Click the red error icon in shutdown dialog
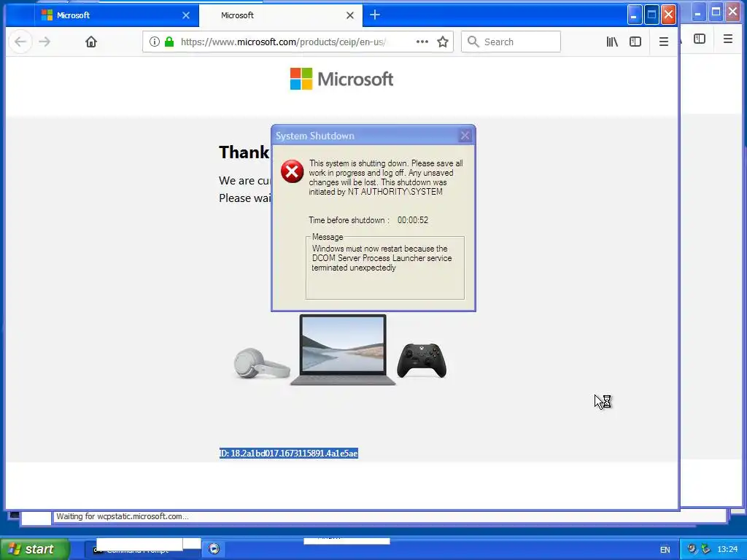 coord(292,171)
